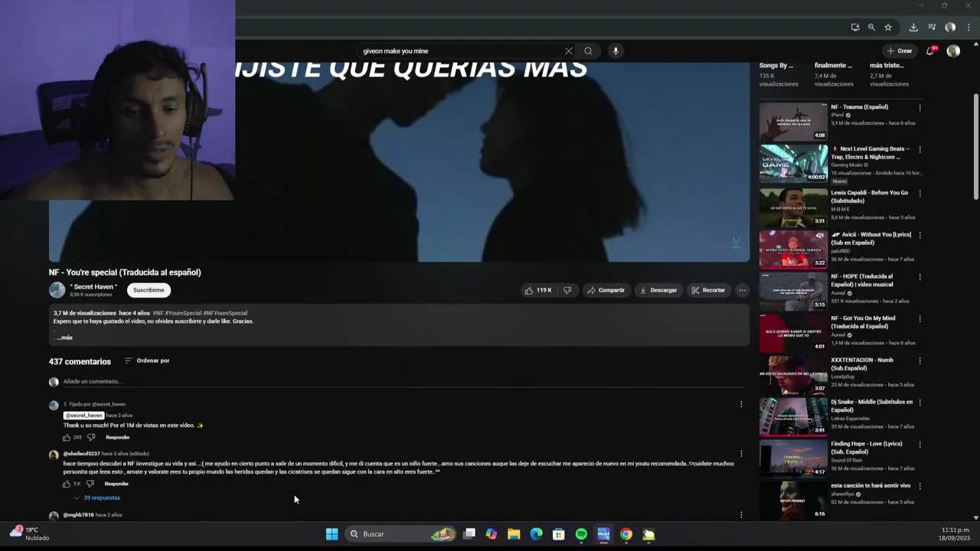Open Chrome three-dot menu

pyautogui.click(x=969, y=28)
